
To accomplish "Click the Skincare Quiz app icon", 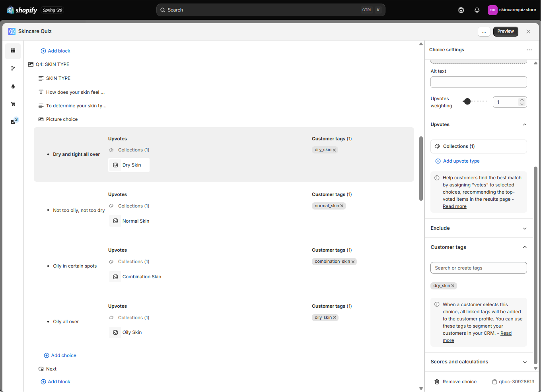I will 12,31.
